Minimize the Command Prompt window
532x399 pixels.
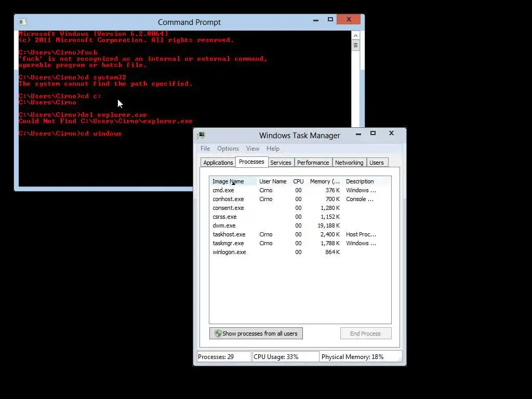316,20
